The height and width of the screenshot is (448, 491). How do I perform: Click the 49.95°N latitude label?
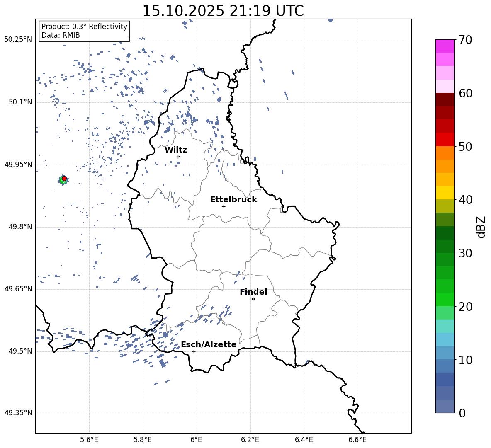point(18,165)
